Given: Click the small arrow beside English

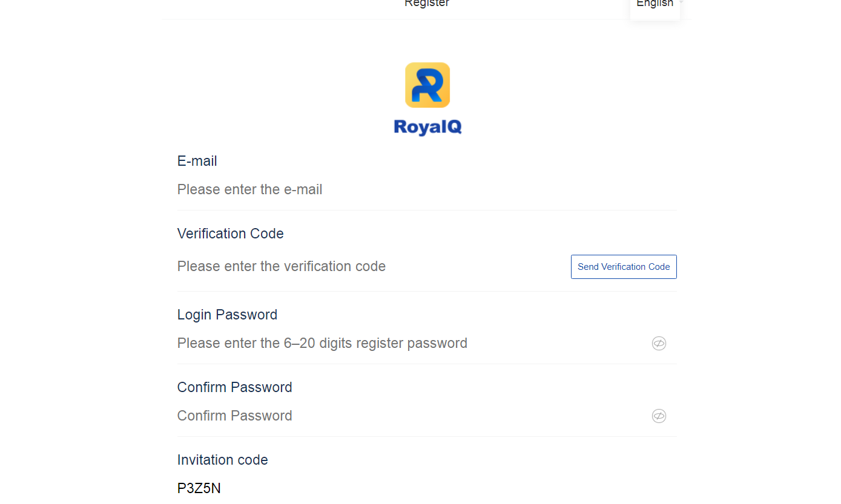Looking at the screenshot, I should [x=681, y=3].
